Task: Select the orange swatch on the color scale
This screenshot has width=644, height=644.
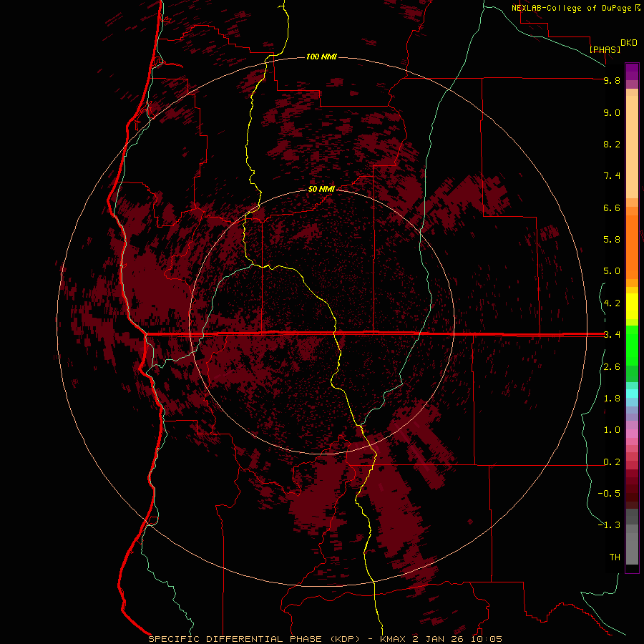Action: 632,246
